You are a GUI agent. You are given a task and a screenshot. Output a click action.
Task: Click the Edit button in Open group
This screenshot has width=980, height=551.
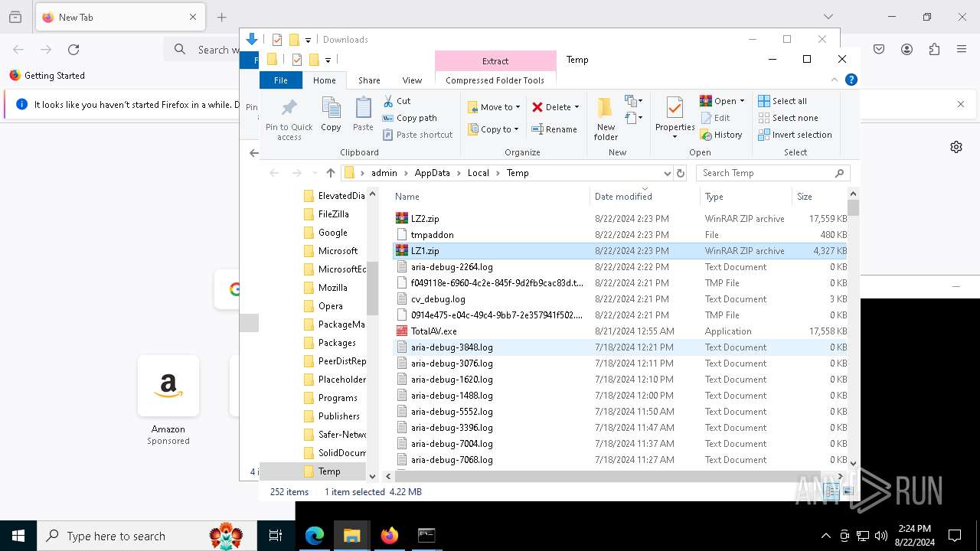click(x=714, y=118)
